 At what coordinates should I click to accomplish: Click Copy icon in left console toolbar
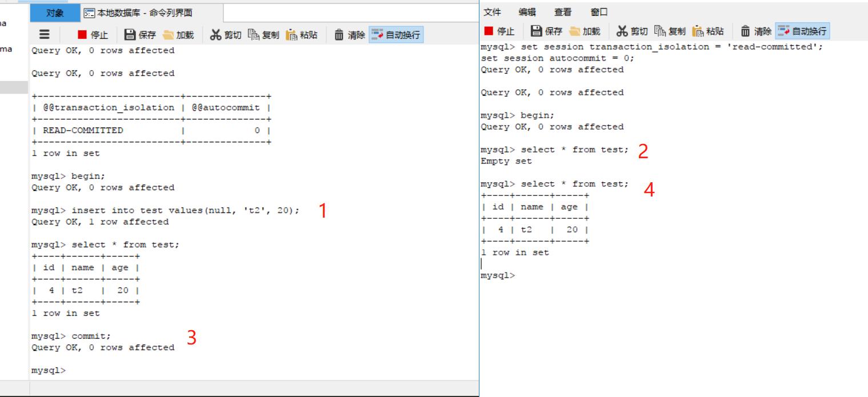pyautogui.click(x=254, y=35)
